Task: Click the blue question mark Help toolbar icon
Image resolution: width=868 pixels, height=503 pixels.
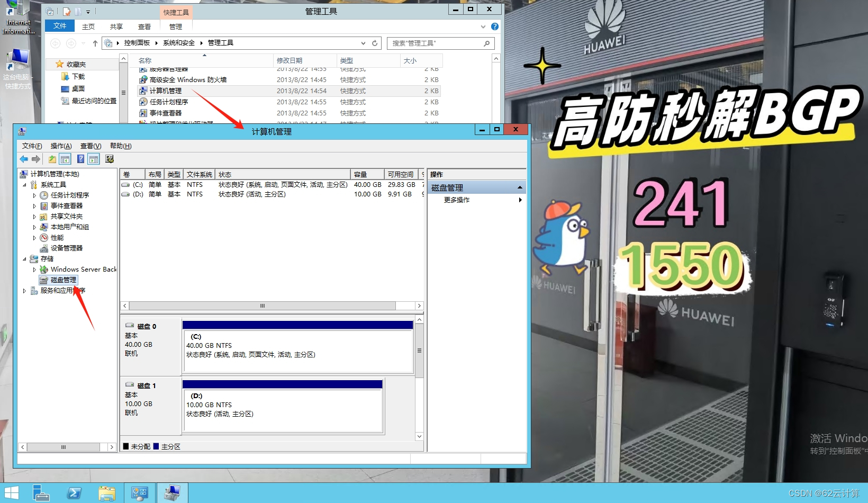Action: click(80, 159)
